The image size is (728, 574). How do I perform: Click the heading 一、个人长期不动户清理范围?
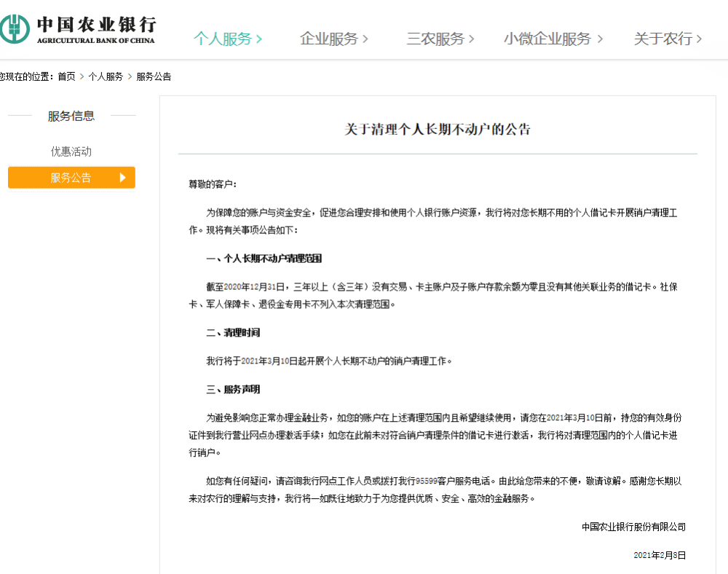[x=264, y=259]
